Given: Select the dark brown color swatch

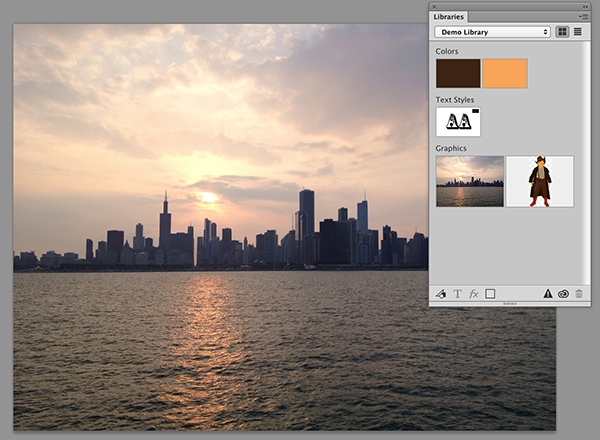Looking at the screenshot, I should click(x=458, y=73).
